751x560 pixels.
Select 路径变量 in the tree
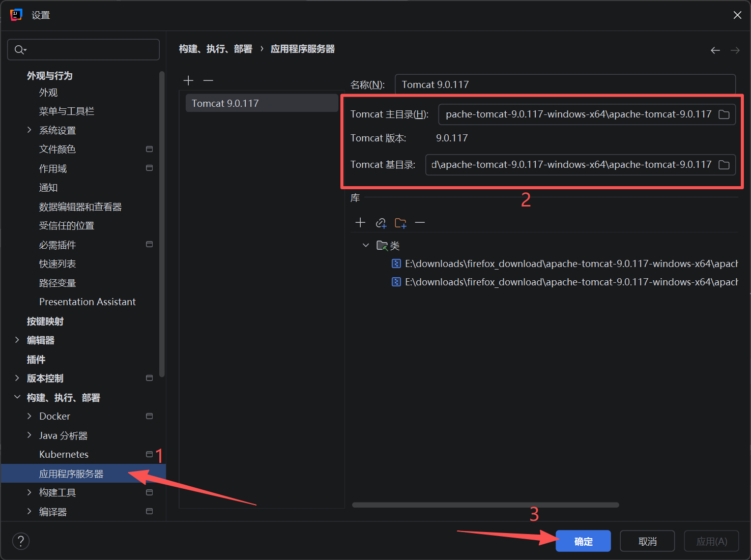pos(57,283)
